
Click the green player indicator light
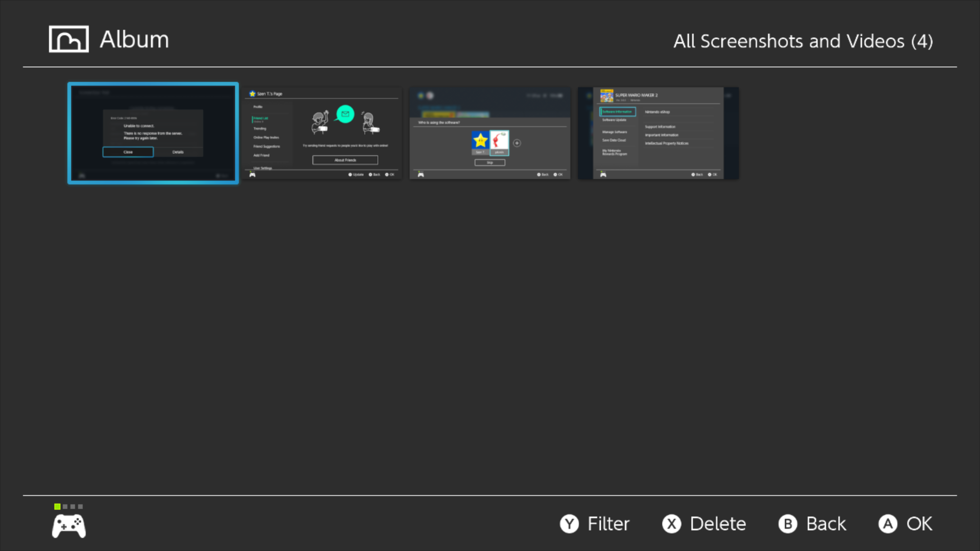pos(57,507)
